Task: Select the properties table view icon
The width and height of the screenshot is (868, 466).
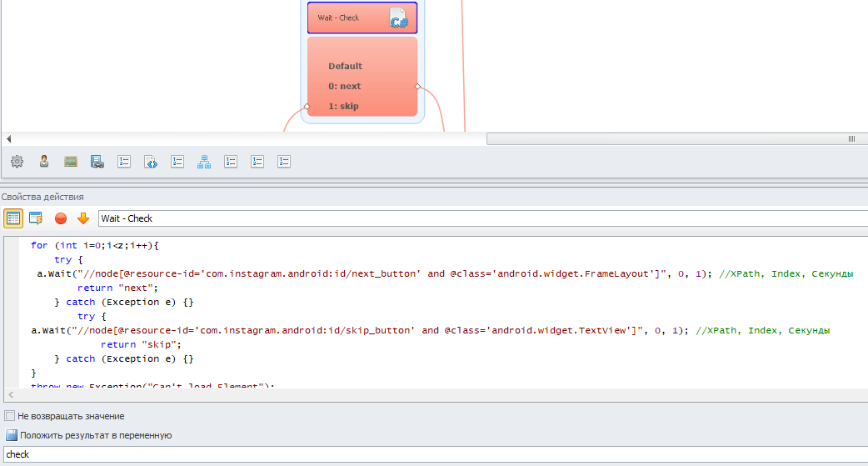Action: 13,218
